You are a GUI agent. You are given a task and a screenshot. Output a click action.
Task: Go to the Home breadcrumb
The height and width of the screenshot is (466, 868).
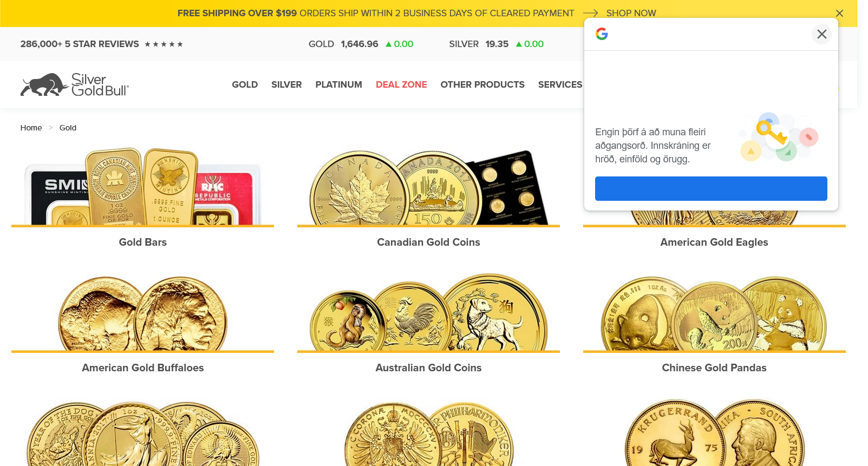31,128
